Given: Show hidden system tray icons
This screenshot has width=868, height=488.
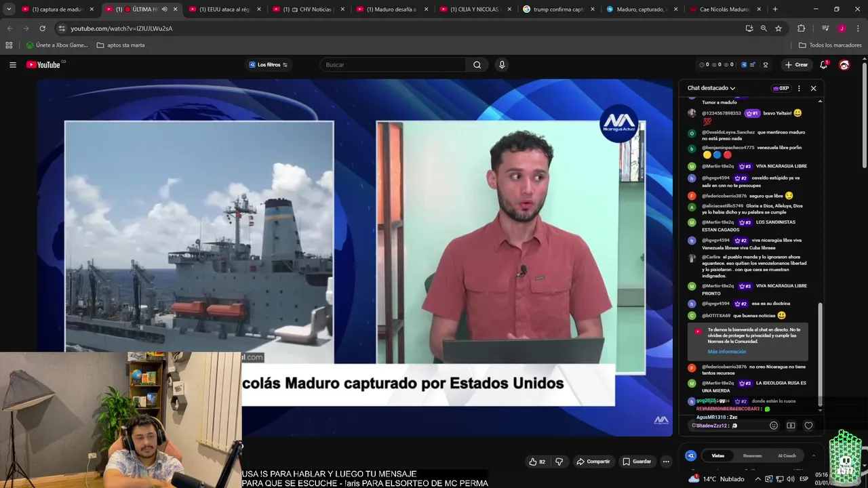Looking at the screenshot, I should (758, 479).
